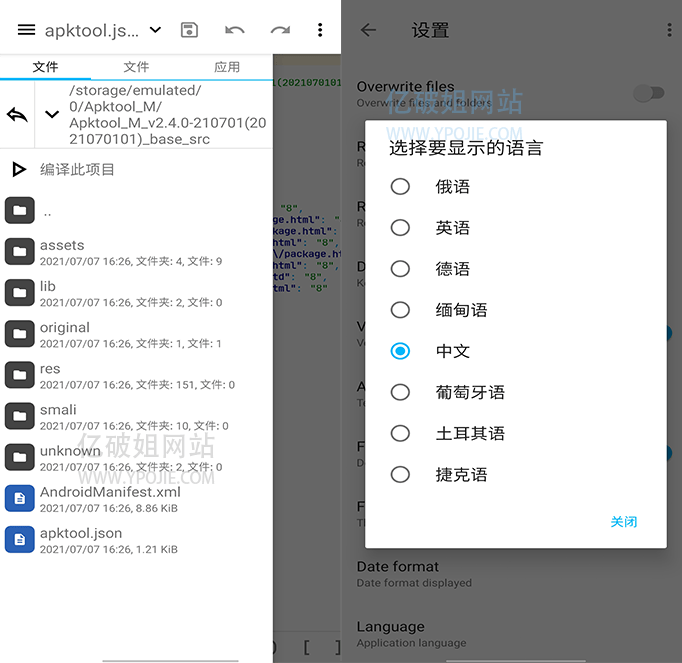Image resolution: width=682 pixels, height=663 pixels.
Task: Select 土耳其语 radio button
Action: (400, 433)
